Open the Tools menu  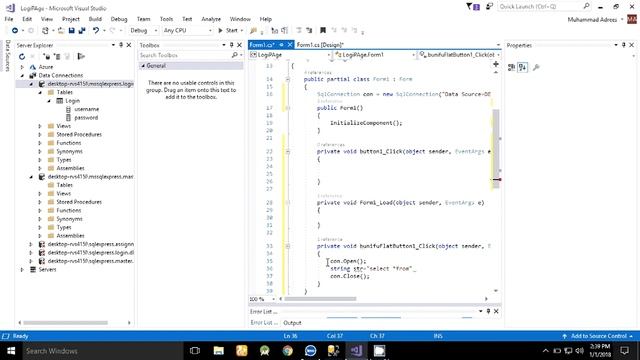tap(166, 19)
